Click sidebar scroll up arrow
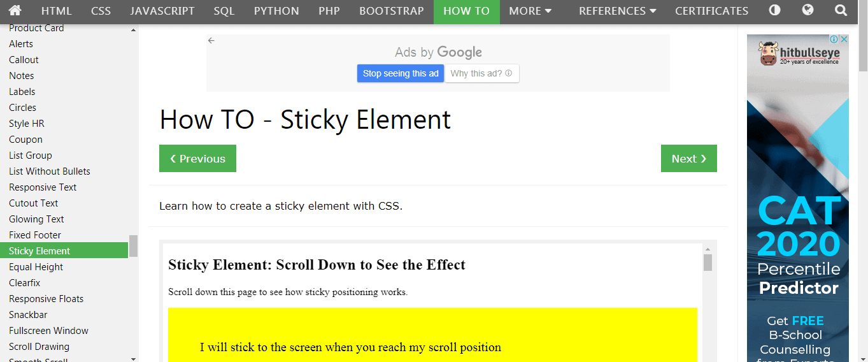 pos(133,30)
